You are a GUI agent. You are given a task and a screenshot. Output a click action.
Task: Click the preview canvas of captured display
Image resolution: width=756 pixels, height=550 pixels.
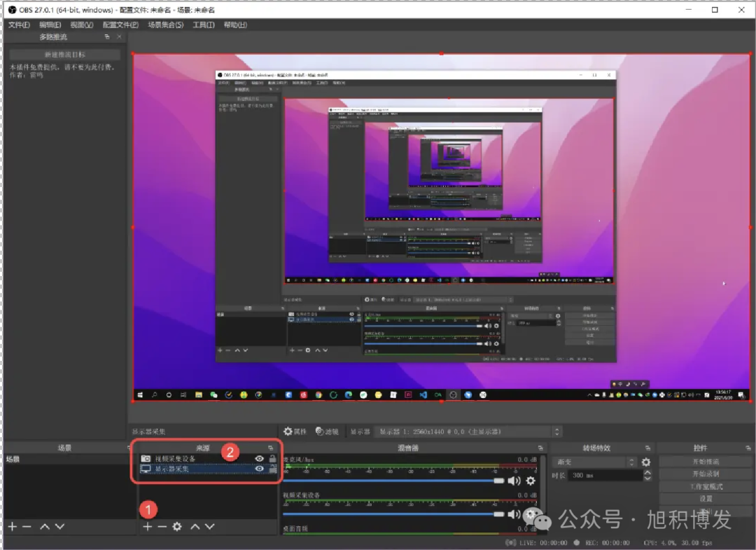pos(441,227)
